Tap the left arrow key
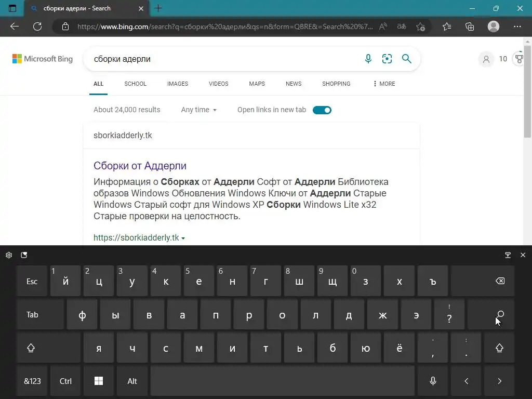Image resolution: width=532 pixels, height=399 pixels. coord(466,381)
